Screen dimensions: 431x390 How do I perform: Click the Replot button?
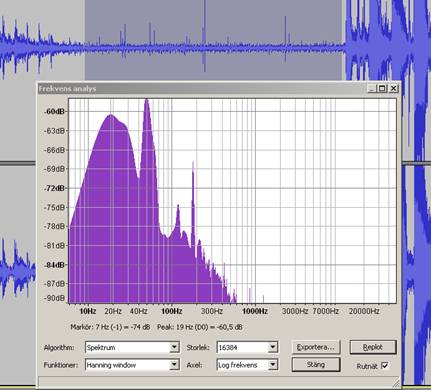point(373,347)
